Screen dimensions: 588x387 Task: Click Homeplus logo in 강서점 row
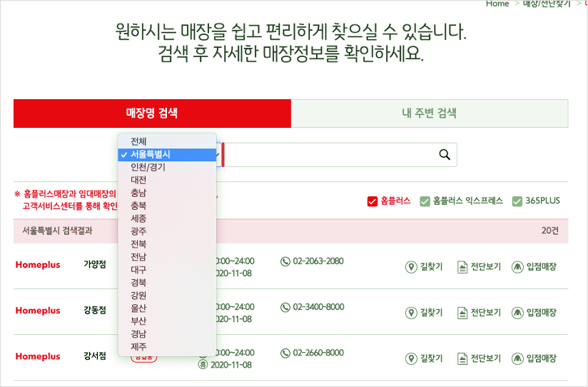tap(38, 356)
